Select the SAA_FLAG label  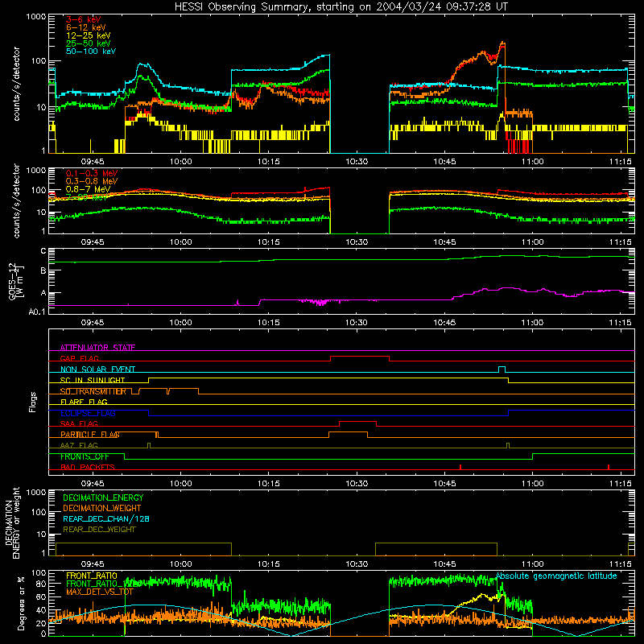coord(79,423)
